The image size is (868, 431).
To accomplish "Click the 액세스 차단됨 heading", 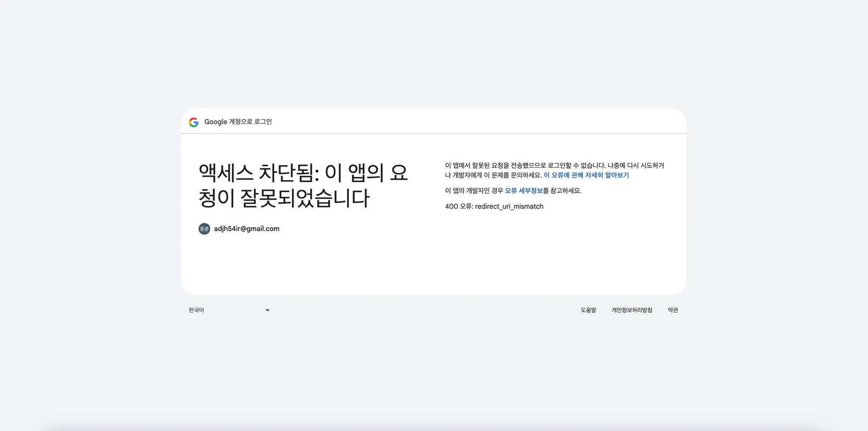I will (x=303, y=185).
